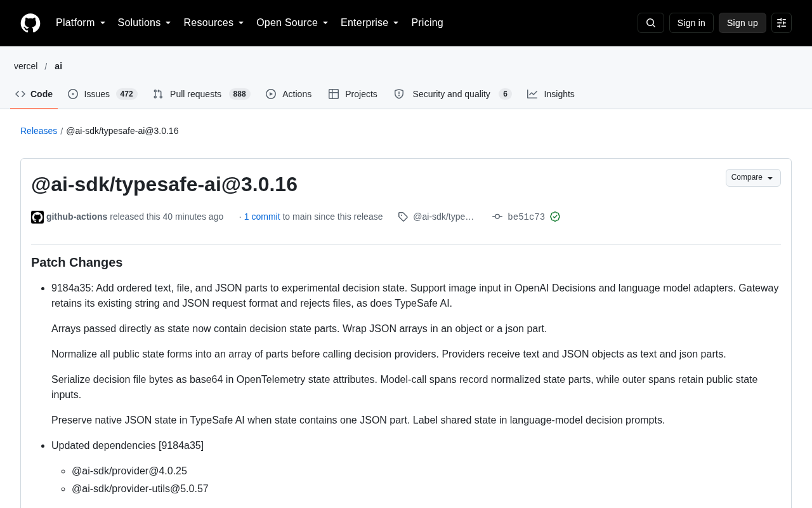Open the Pricing page
This screenshot has width=812, height=508.
coord(427,23)
